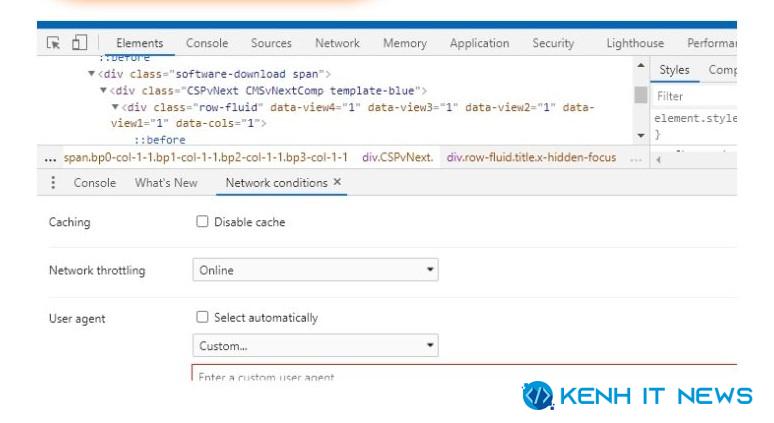Select the Styles pane tab
774x423 pixels.
coord(674,70)
